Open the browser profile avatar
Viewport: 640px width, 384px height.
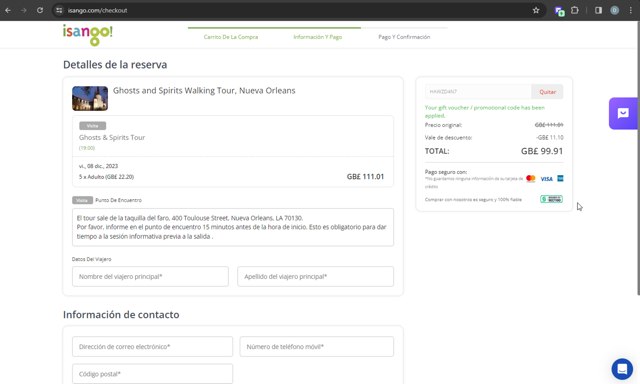[x=614, y=10]
